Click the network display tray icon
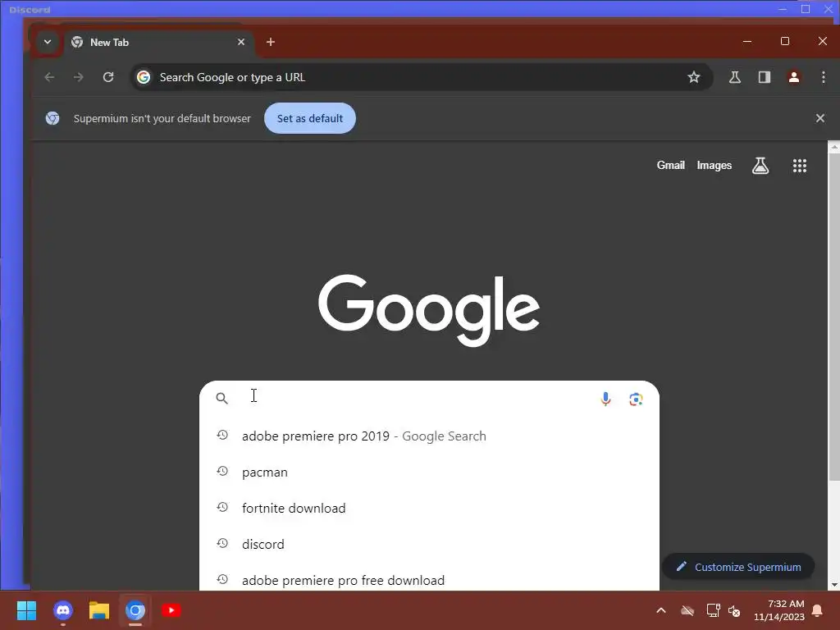This screenshot has height=630, width=840. (713, 610)
